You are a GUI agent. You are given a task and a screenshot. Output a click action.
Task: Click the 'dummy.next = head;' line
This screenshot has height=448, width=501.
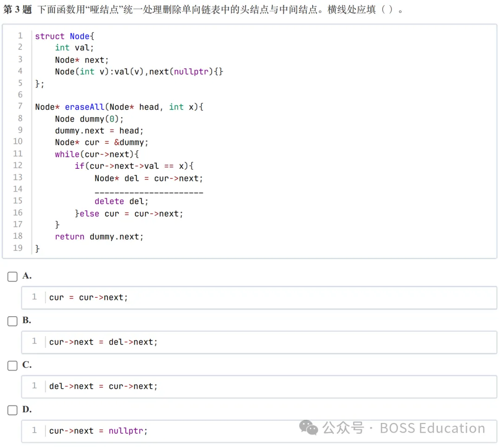pyautogui.click(x=99, y=131)
